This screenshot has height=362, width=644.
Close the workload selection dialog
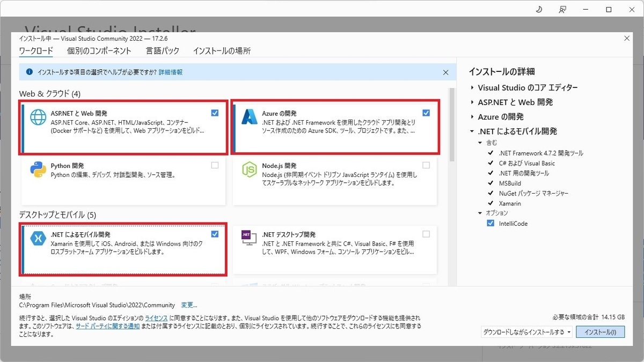tap(626, 38)
